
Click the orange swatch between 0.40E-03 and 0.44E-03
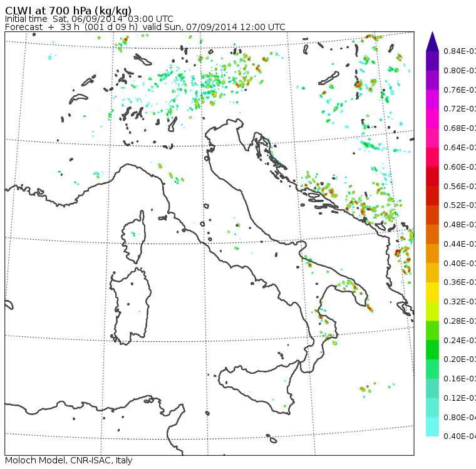click(432, 254)
